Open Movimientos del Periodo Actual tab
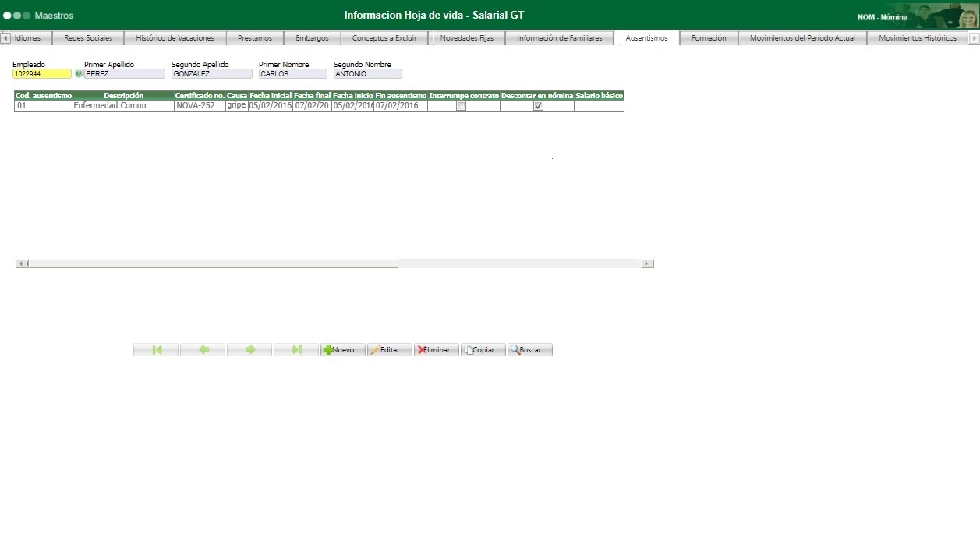980x549 pixels. click(802, 38)
